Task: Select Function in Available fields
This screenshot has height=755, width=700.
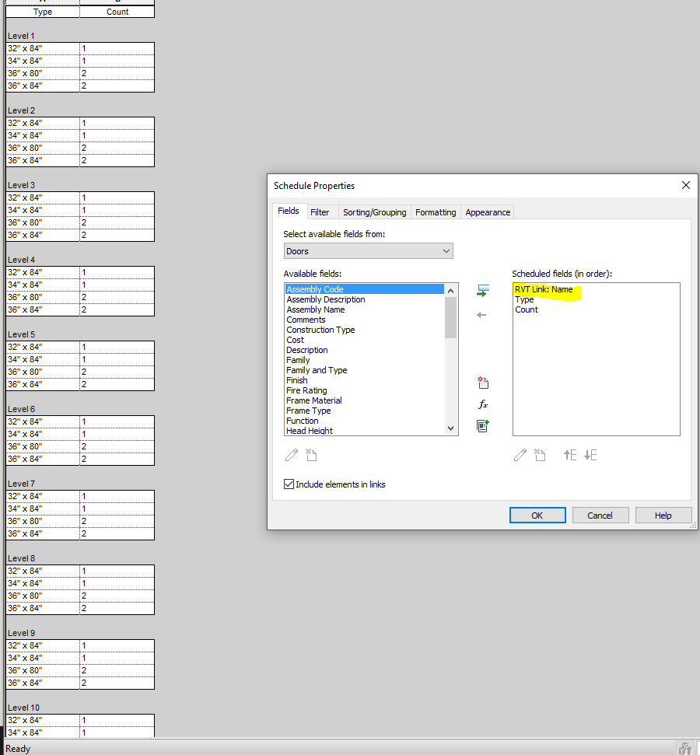Action: (x=365, y=421)
